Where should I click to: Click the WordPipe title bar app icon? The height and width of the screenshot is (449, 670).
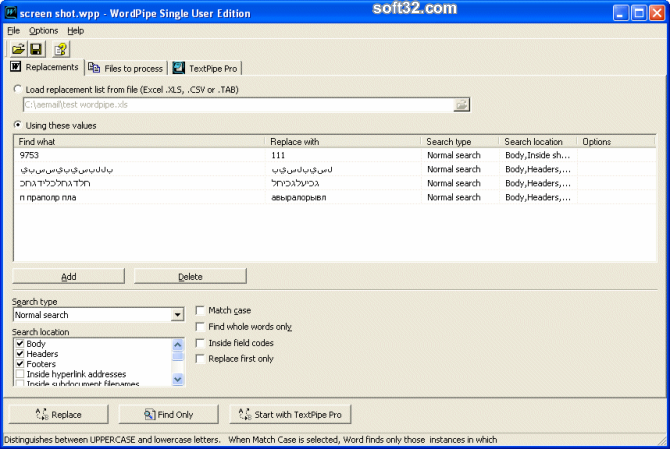pyautogui.click(x=11, y=12)
